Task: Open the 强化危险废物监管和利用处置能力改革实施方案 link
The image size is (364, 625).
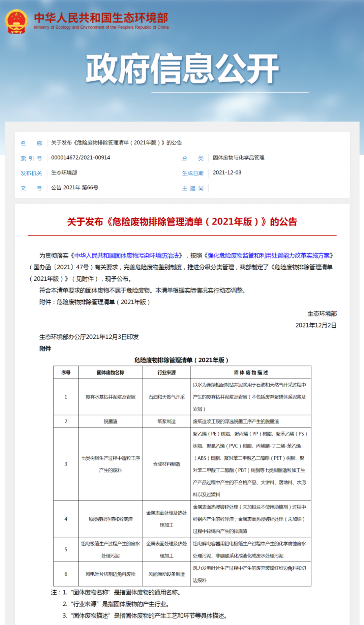Action: pyautogui.click(x=269, y=255)
